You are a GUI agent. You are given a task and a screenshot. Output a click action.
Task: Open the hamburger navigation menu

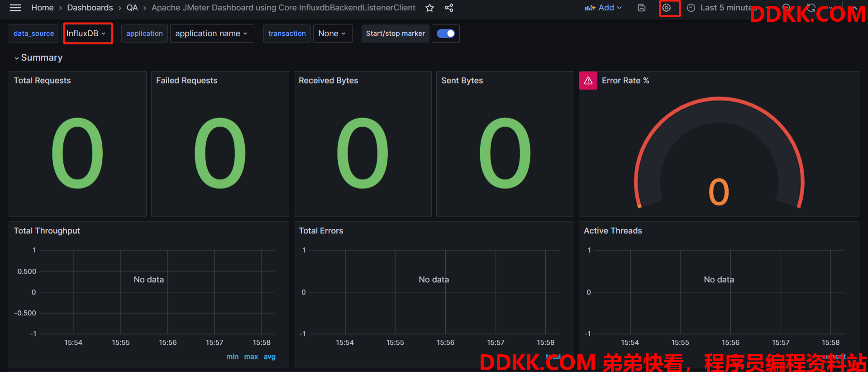pyautogui.click(x=15, y=8)
